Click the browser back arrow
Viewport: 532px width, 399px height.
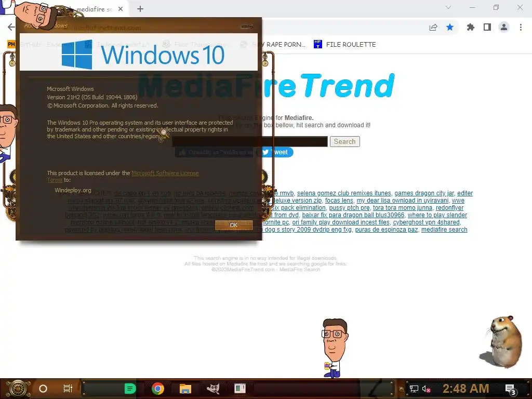(x=11, y=27)
